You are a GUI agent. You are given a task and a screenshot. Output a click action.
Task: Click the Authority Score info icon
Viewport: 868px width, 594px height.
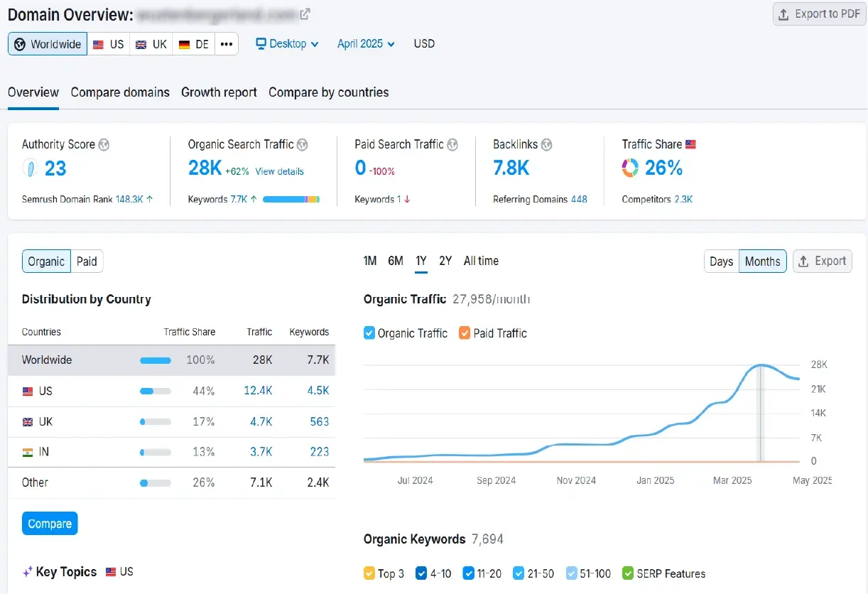tap(104, 145)
